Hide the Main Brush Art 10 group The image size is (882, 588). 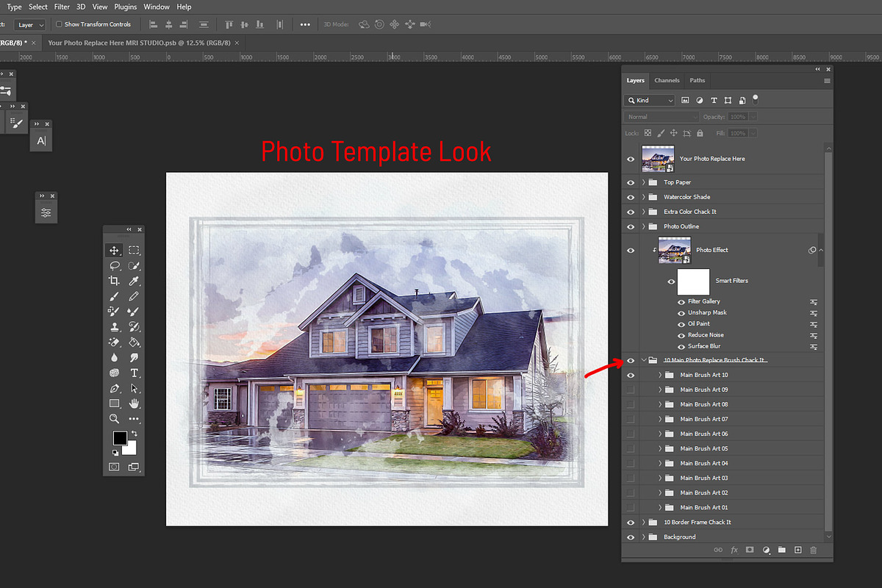tap(631, 375)
